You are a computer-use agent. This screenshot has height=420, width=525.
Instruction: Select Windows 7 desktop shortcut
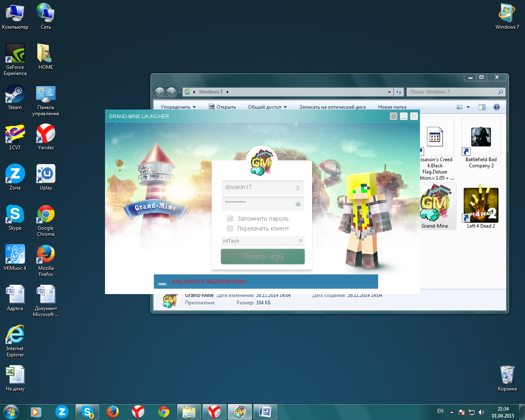coord(507,17)
